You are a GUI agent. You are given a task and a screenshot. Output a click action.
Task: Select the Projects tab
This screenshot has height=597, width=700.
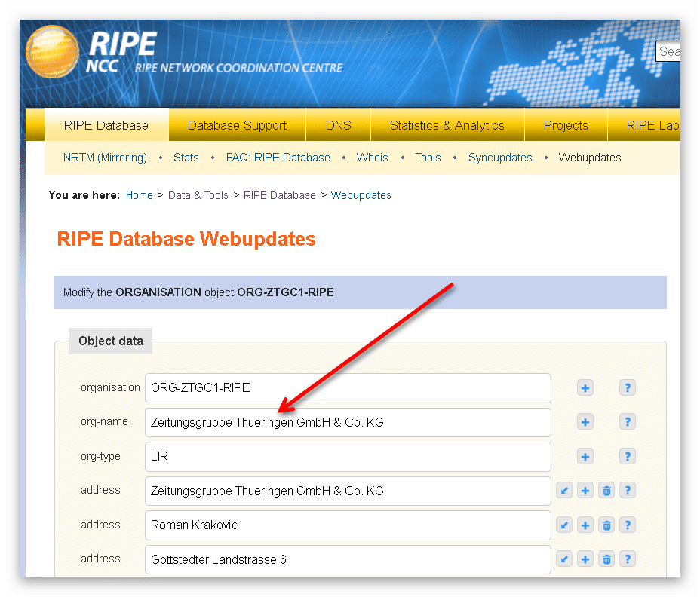[x=566, y=125]
